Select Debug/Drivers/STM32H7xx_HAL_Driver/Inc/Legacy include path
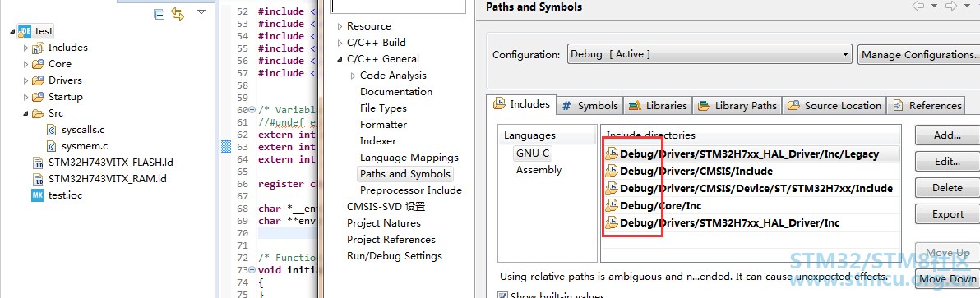Viewport: 980px width, 298px height. coord(749,154)
